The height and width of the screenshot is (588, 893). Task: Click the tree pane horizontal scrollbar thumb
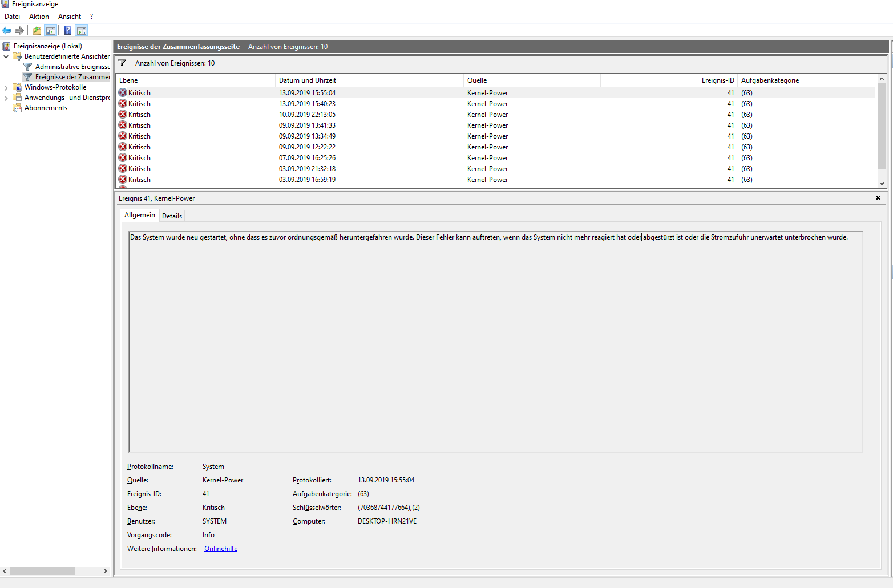42,571
